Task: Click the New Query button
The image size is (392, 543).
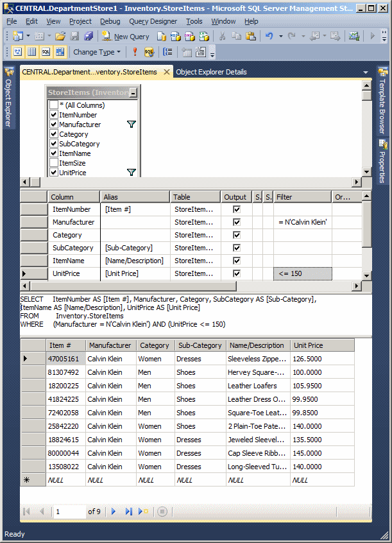Action: tap(126, 37)
